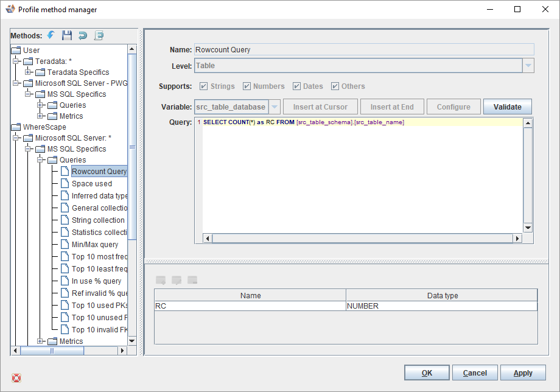Click the query editor scroll-right arrow
560x392 pixels.
(517, 238)
